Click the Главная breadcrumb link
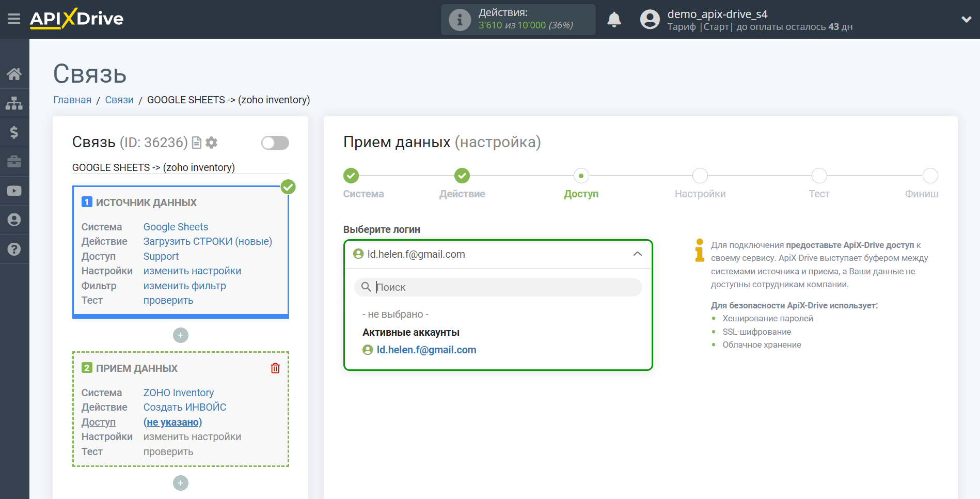 coord(72,100)
